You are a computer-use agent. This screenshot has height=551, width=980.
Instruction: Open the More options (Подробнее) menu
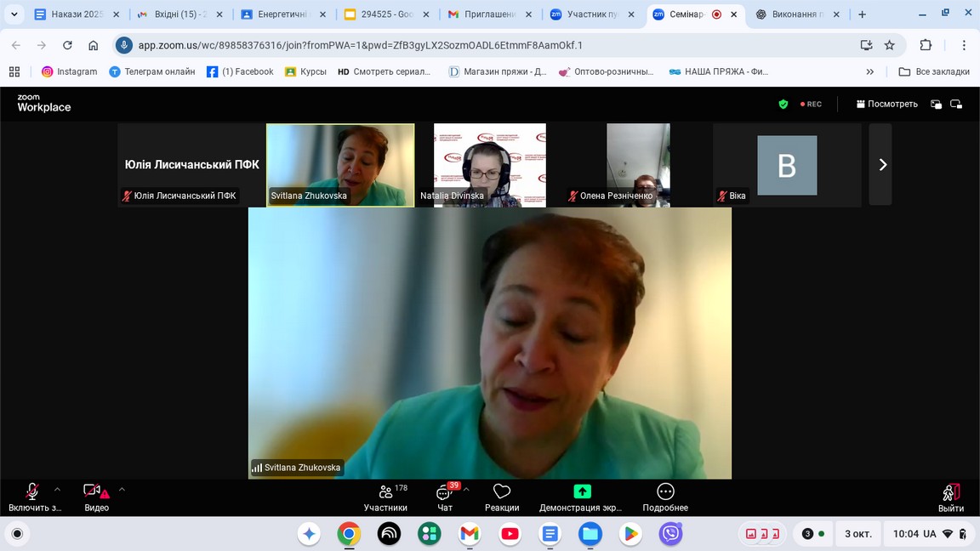[665, 497]
